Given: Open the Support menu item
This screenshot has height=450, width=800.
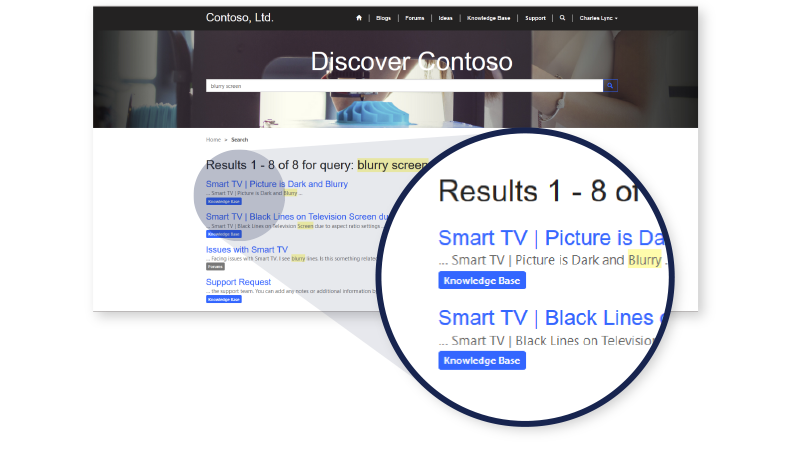Looking at the screenshot, I should (x=535, y=18).
